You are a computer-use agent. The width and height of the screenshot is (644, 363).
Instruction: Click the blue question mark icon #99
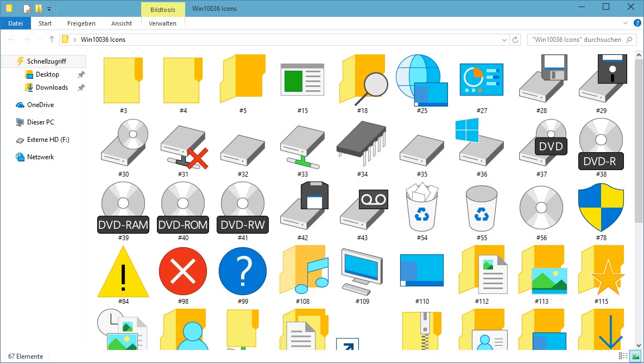point(242,270)
